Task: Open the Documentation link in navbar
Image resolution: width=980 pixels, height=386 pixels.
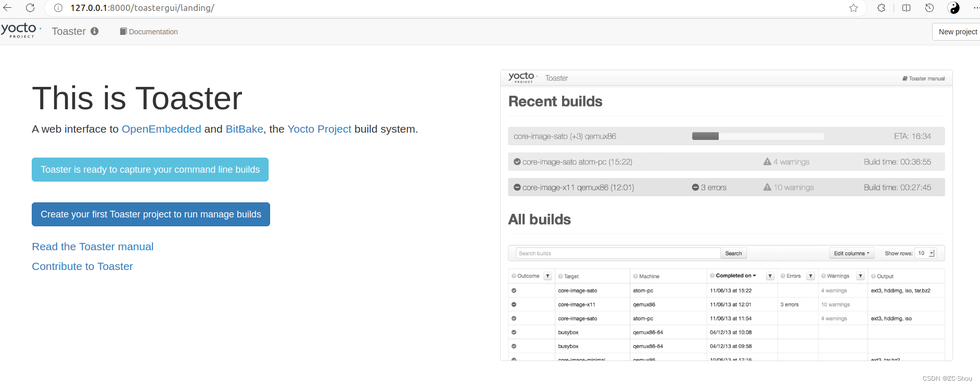Action: pyautogui.click(x=149, y=32)
